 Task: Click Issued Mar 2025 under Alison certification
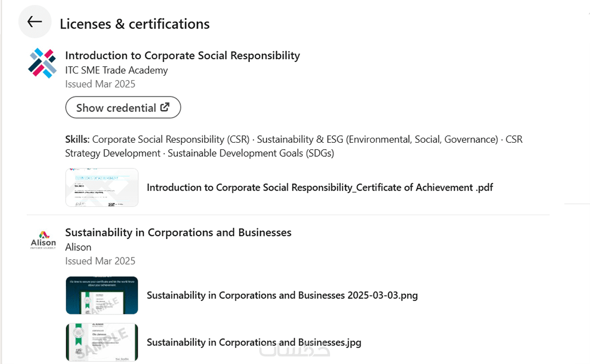click(100, 261)
